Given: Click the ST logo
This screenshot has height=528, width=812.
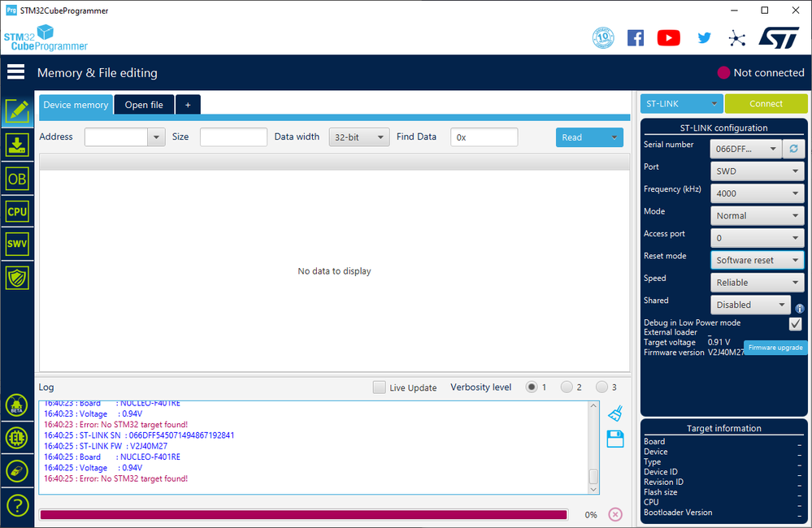Looking at the screenshot, I should point(779,38).
